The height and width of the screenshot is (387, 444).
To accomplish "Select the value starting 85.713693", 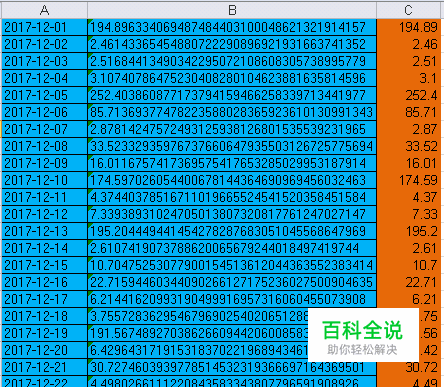I will tap(232, 112).
